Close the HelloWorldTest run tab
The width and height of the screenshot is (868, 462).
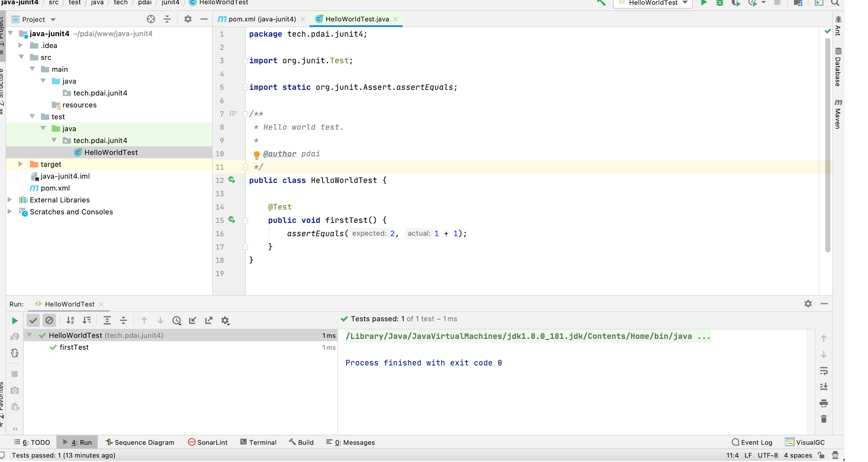[101, 304]
